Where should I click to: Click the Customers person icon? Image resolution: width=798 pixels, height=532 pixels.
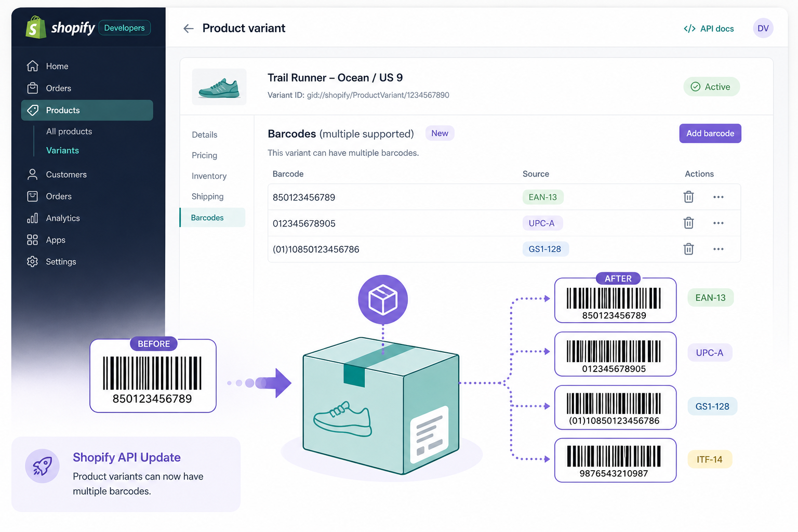(x=33, y=175)
